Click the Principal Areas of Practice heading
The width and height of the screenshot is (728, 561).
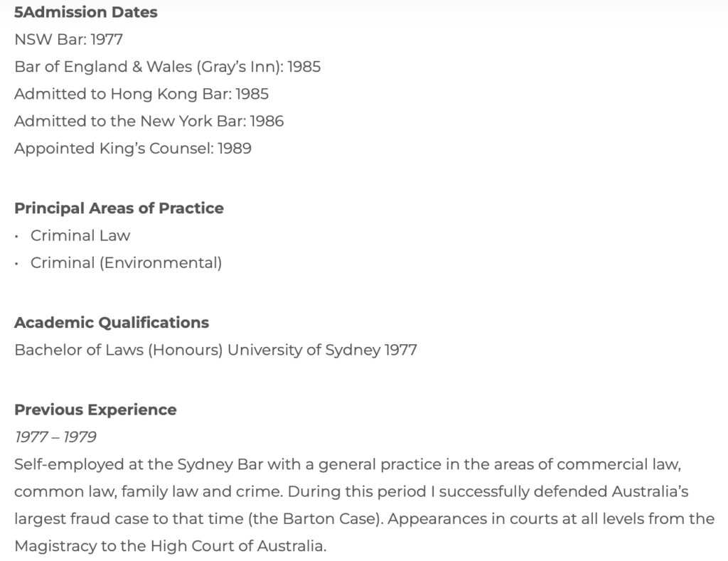(x=119, y=208)
